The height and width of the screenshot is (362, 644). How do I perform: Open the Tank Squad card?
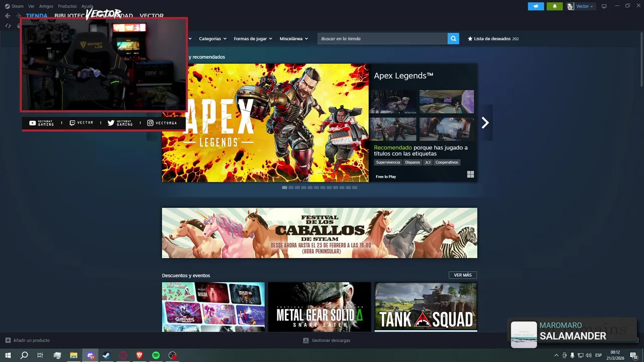point(426,307)
